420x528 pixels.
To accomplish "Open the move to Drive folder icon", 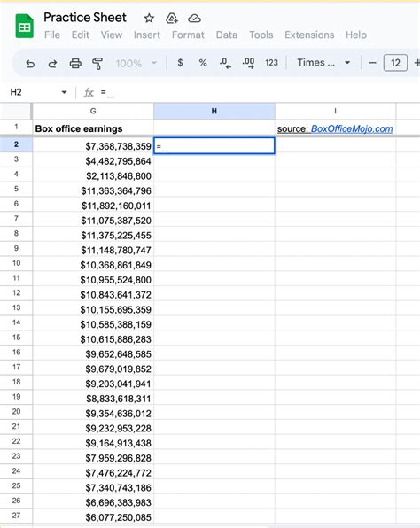I will tap(172, 19).
